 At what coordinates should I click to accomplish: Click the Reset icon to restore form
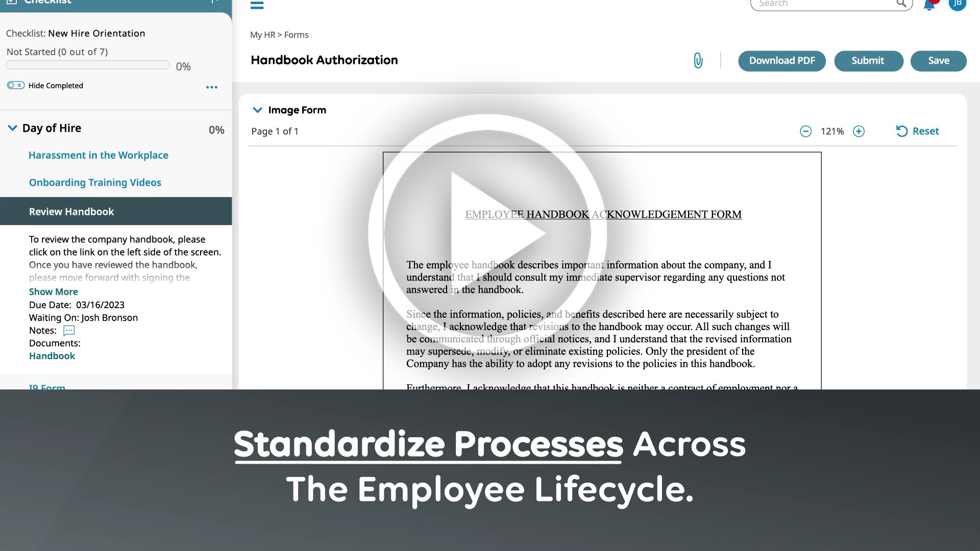point(902,131)
